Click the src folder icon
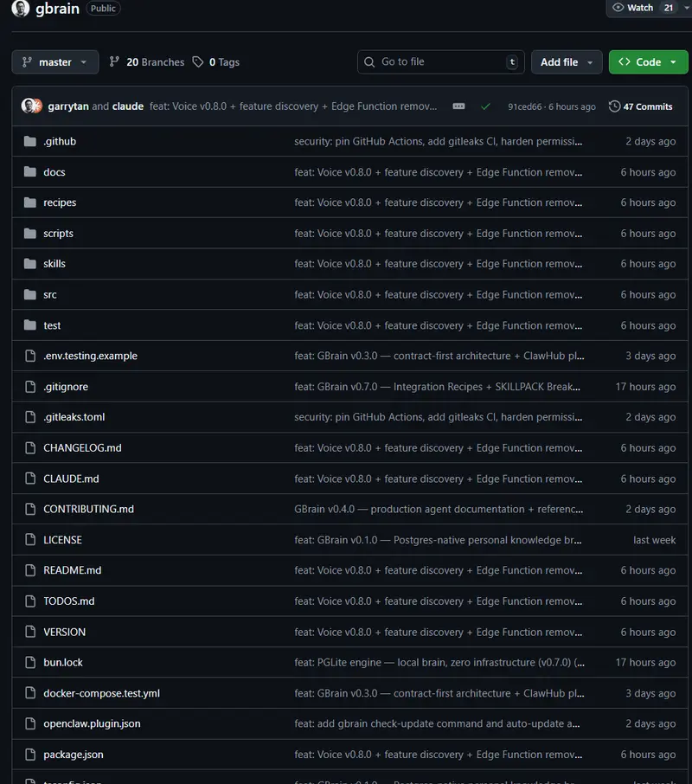The height and width of the screenshot is (784, 692). tap(30, 294)
